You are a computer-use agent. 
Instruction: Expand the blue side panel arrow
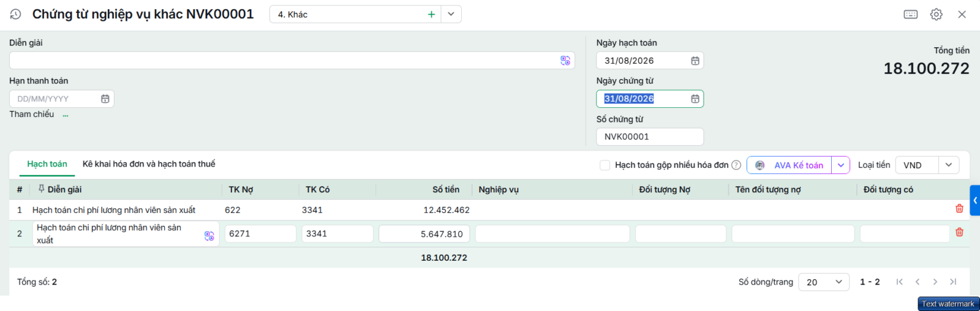tap(974, 200)
